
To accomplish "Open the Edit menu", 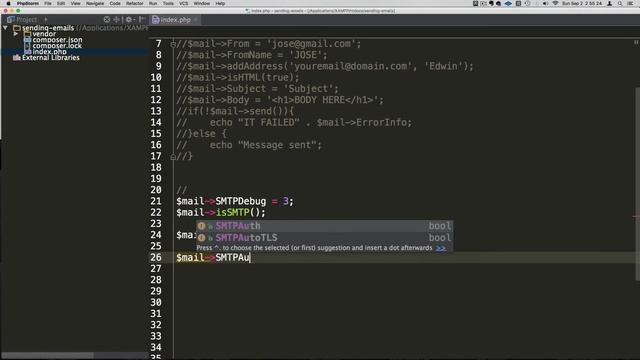I will [x=61, y=3].
